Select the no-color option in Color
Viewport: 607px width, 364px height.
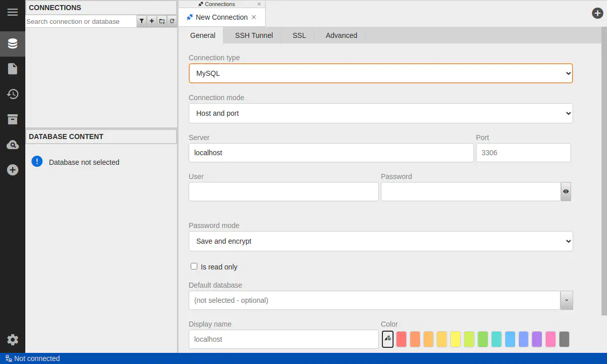point(387,339)
